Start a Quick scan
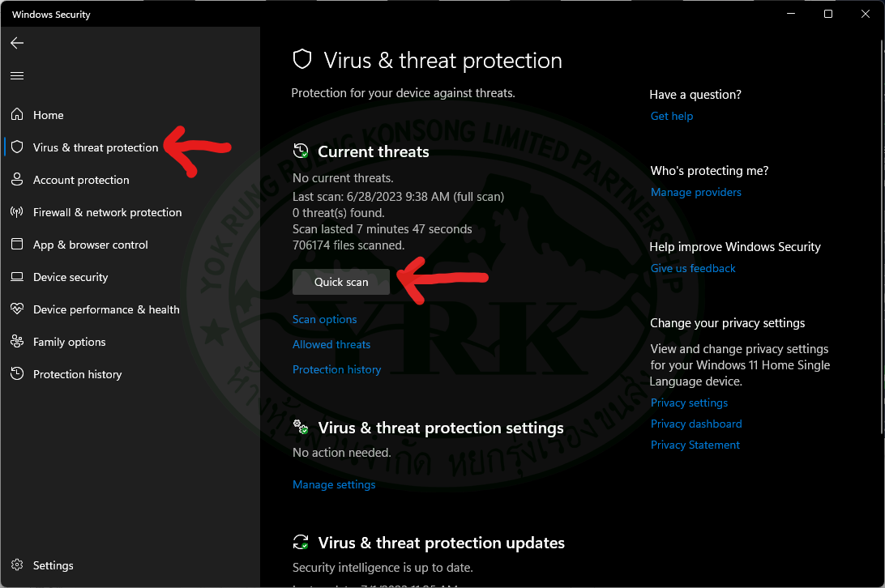Image resolution: width=885 pixels, height=588 pixels. [341, 282]
